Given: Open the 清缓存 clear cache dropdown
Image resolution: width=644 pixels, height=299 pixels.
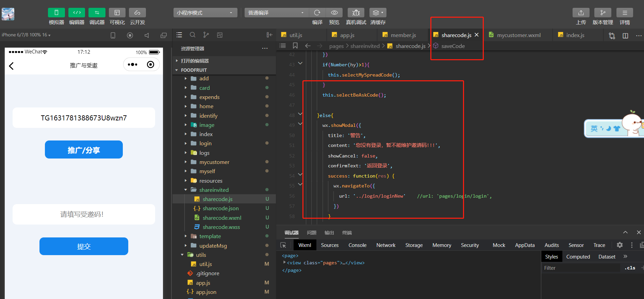Looking at the screenshot, I should [x=378, y=13].
